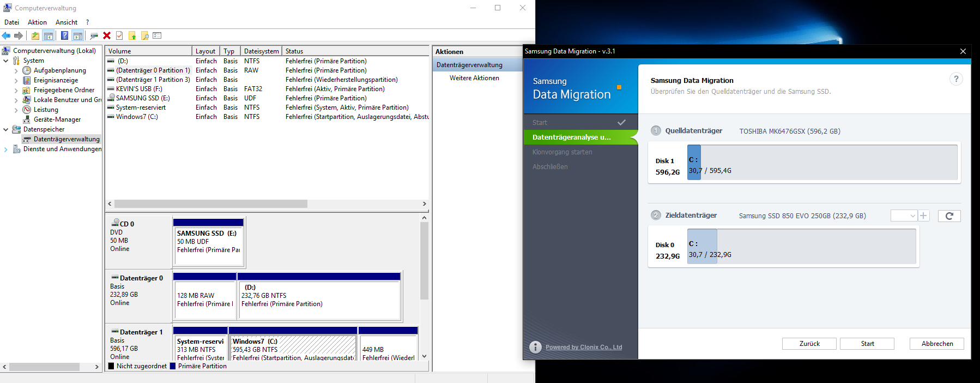Image resolution: width=980 pixels, height=383 pixels.
Task: Expand the Leistung node
Action: pos(16,110)
